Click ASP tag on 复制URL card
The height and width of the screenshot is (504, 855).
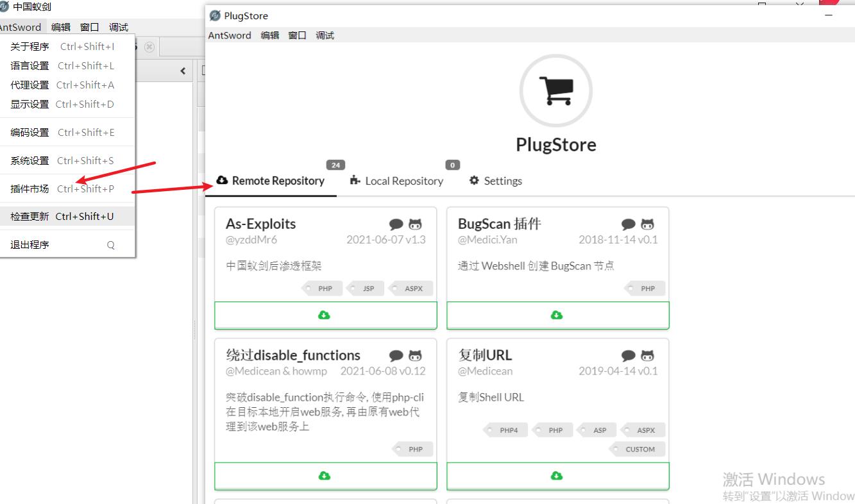[x=597, y=430]
